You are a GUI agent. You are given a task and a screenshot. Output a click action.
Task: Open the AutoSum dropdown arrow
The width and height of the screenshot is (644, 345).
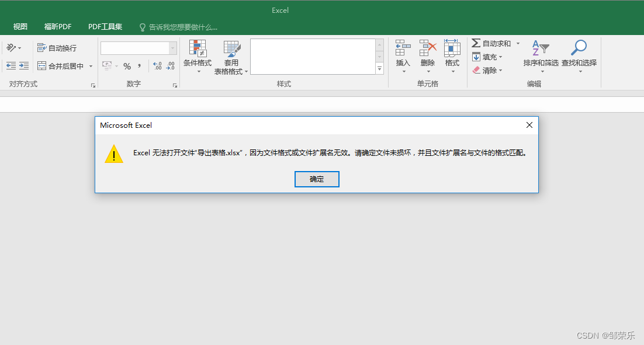tap(518, 43)
